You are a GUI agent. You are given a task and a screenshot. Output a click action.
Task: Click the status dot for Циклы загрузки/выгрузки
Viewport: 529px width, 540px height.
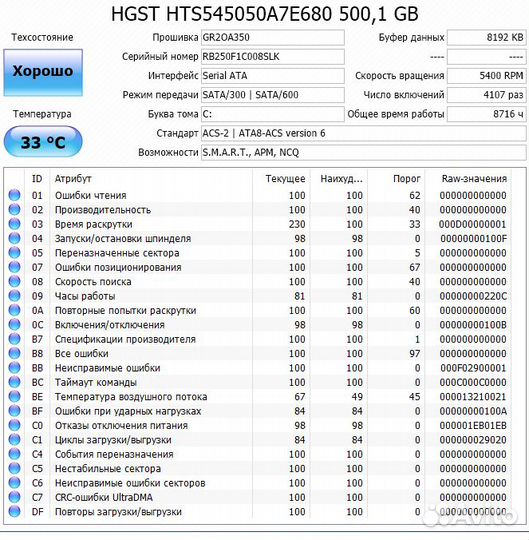14,440
